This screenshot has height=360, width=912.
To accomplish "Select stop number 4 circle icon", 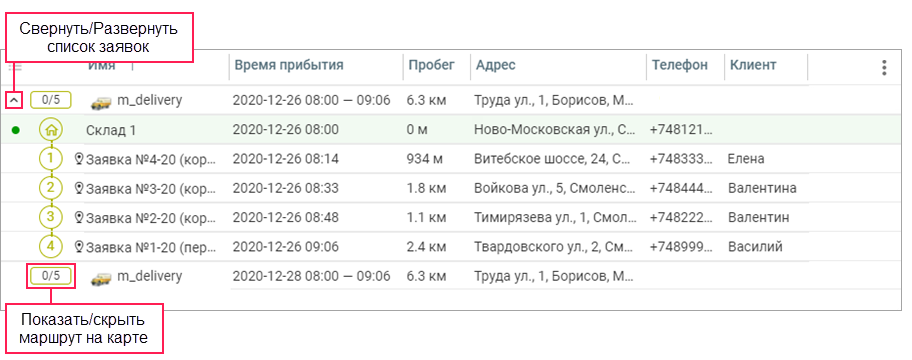I will click(x=51, y=246).
